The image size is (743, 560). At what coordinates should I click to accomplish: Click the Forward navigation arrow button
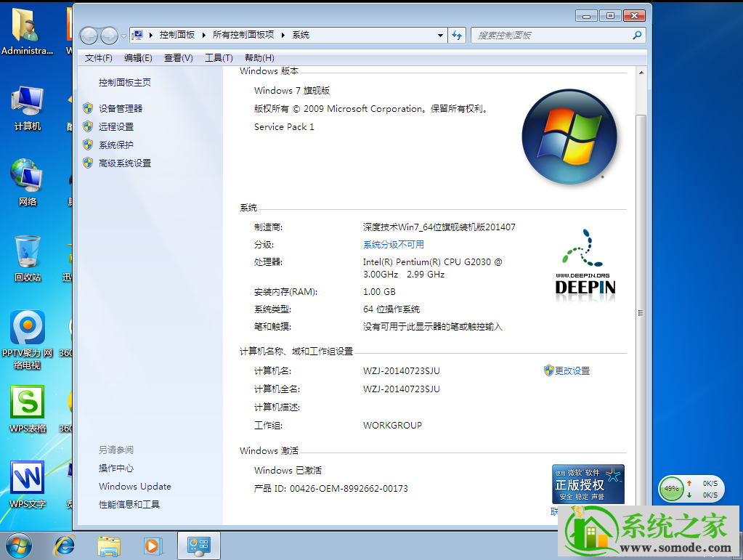click(x=109, y=36)
